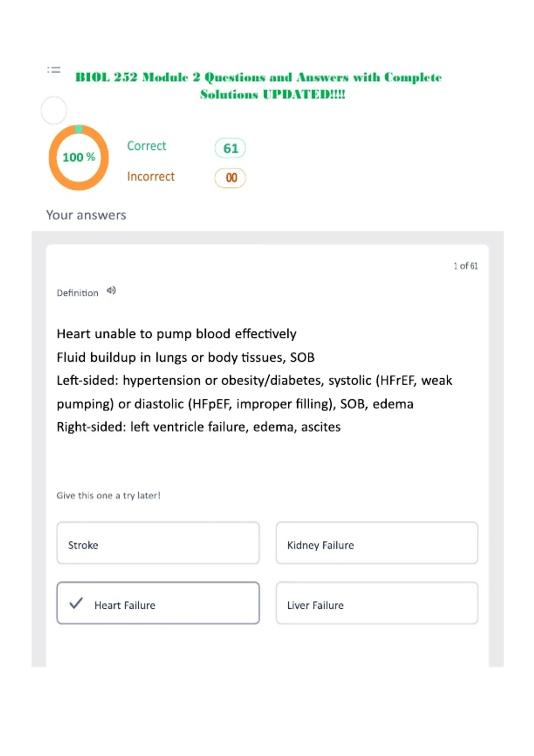Click the Definition label

[x=77, y=293]
